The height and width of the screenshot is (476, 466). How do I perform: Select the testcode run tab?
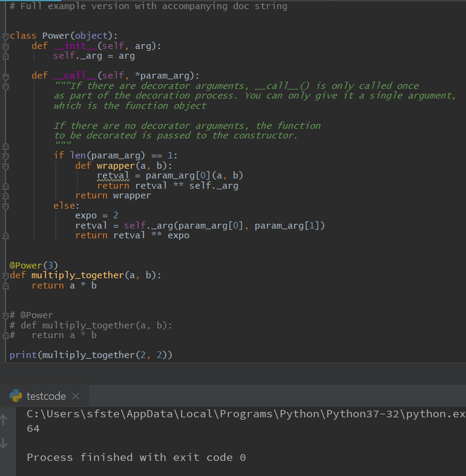45,396
